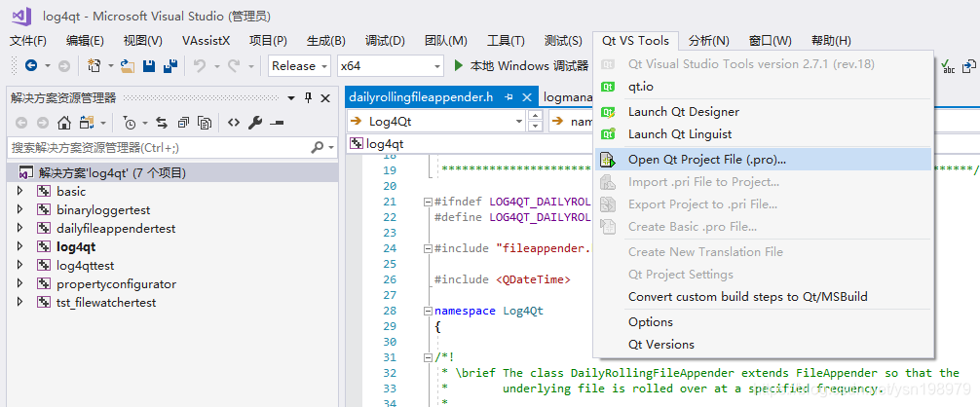Open Solution Explorer window options dropdown arrow
Viewport: 980px width, 407px height.
coord(290,98)
